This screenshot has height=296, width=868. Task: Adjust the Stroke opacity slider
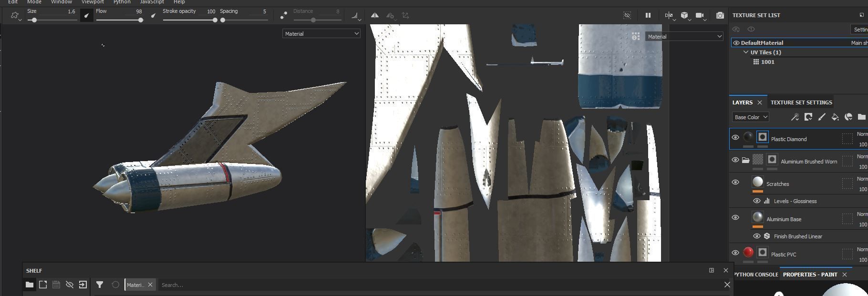point(189,20)
